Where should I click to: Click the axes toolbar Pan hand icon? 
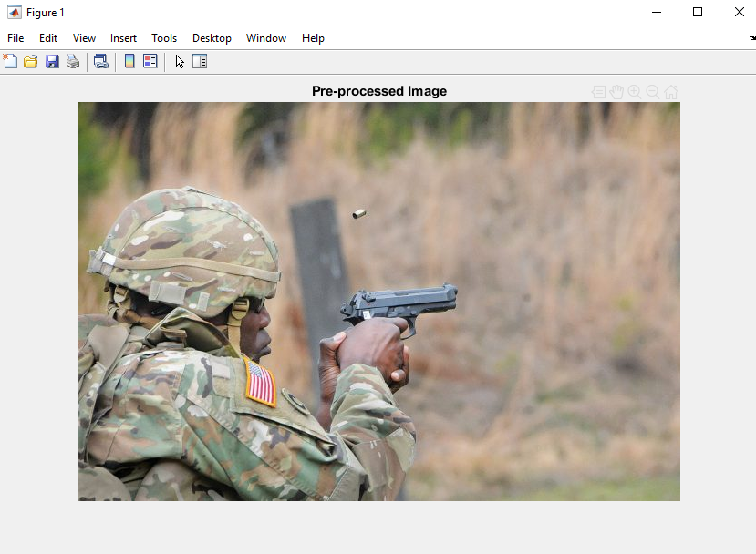point(616,92)
